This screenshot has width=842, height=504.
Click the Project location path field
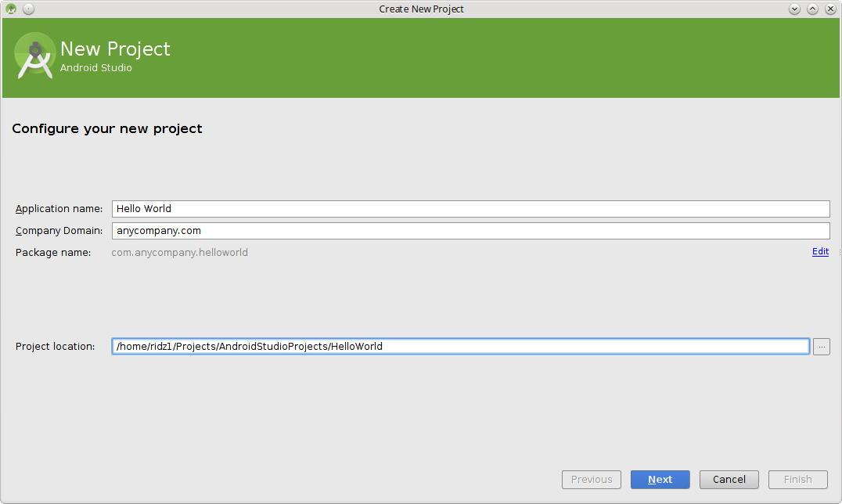tap(460, 346)
